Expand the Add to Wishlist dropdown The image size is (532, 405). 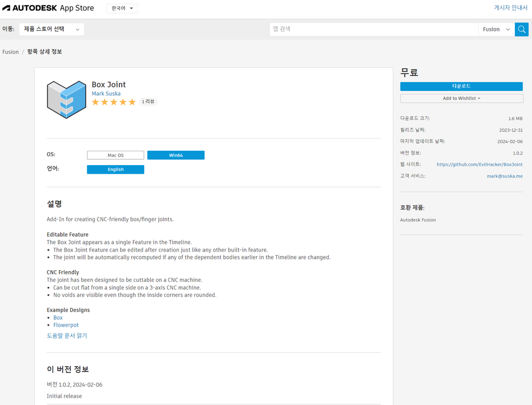461,99
